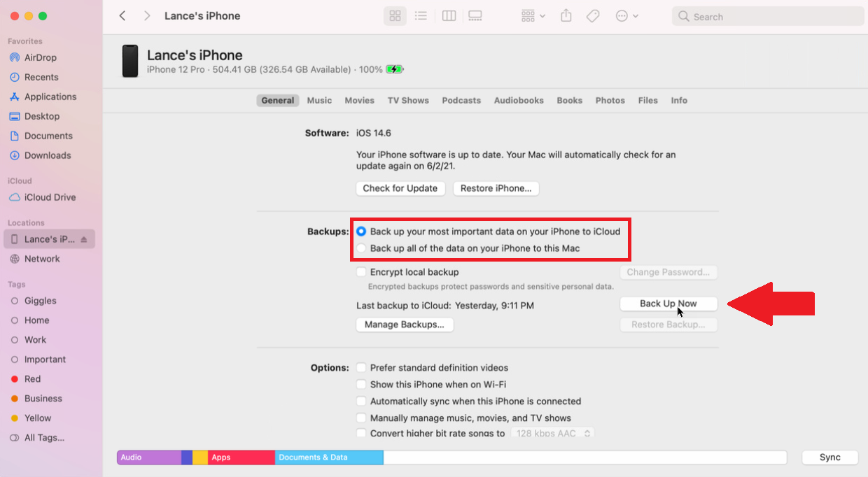Switch to gallery view
868x477 pixels.
(475, 15)
